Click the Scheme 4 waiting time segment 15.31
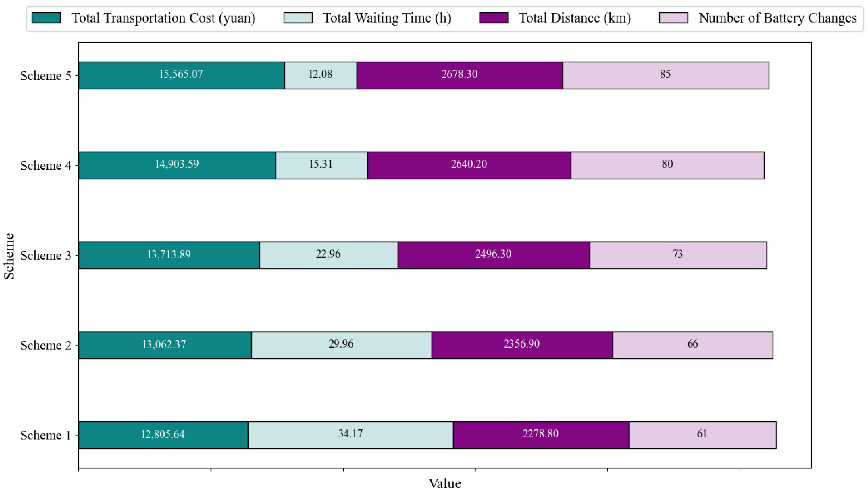868x494 pixels. coord(321,165)
